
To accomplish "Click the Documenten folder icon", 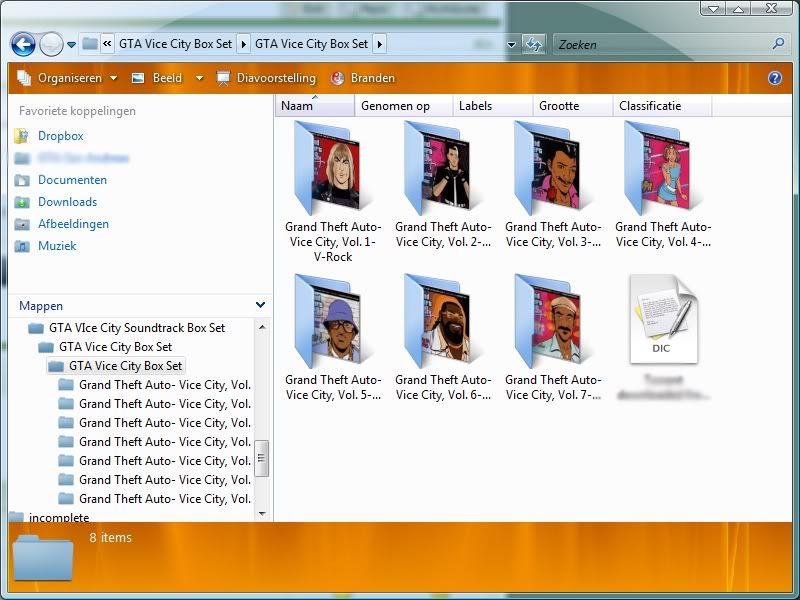I will coord(22,181).
